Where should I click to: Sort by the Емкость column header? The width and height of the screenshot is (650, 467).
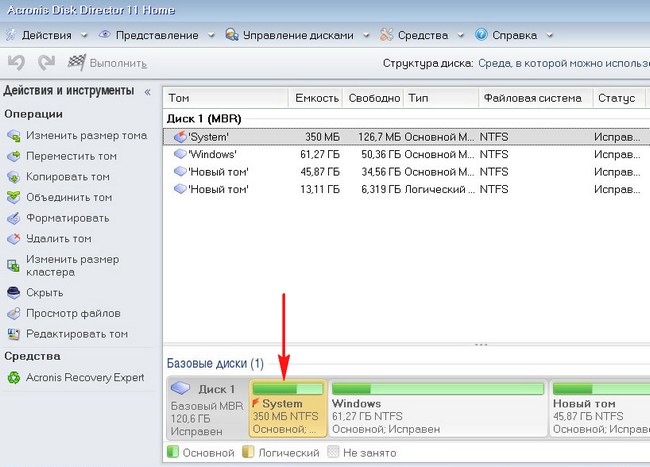[315, 98]
